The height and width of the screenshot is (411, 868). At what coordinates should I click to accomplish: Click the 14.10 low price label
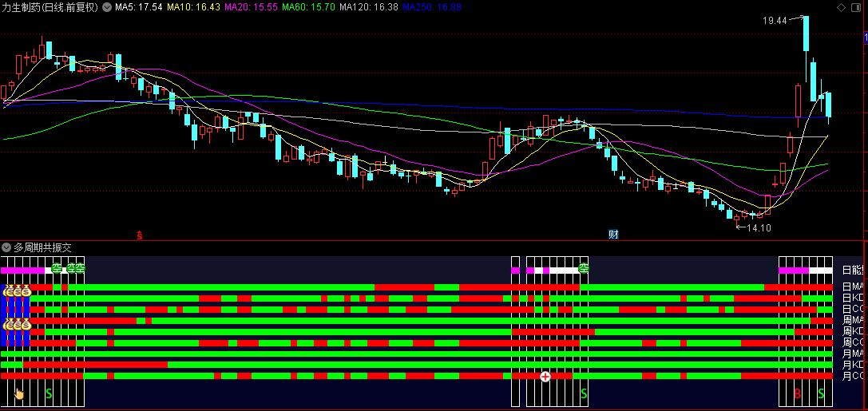coord(759,227)
